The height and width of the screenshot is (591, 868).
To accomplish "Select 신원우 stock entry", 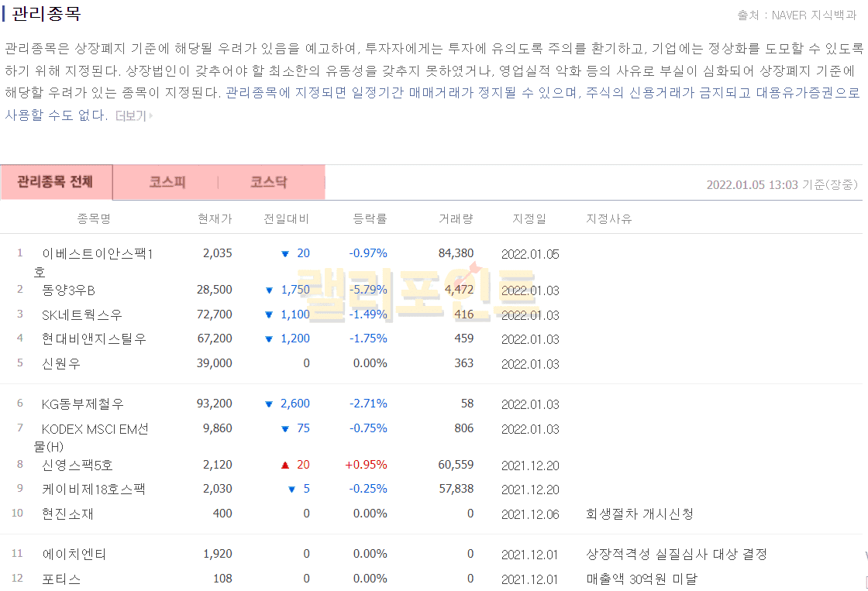I will pyautogui.click(x=63, y=363).
